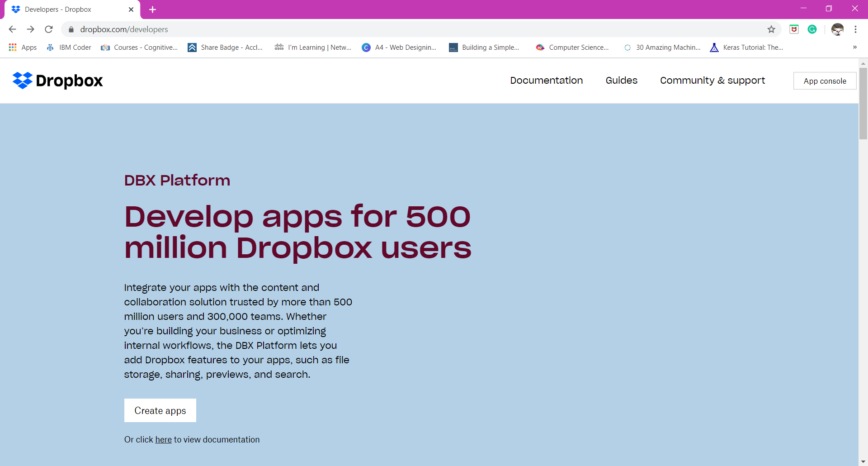Open the IBM Coder bookmark
The height and width of the screenshot is (466, 868).
(68, 47)
